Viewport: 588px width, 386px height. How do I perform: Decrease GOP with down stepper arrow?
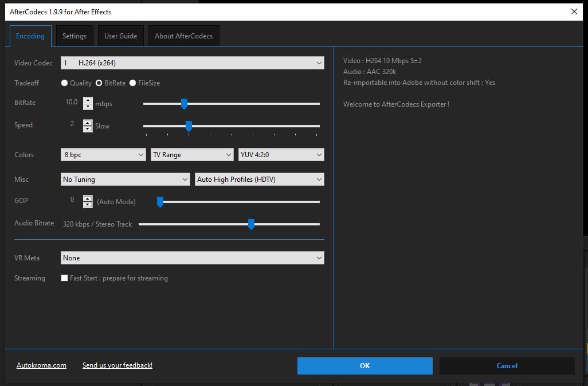click(x=88, y=205)
